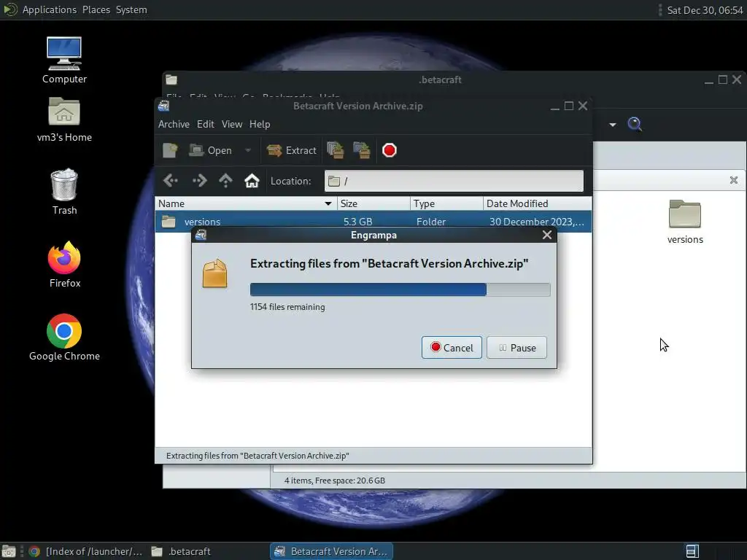
Task: Expand the Open recent dropdown arrow
Action: tap(248, 150)
